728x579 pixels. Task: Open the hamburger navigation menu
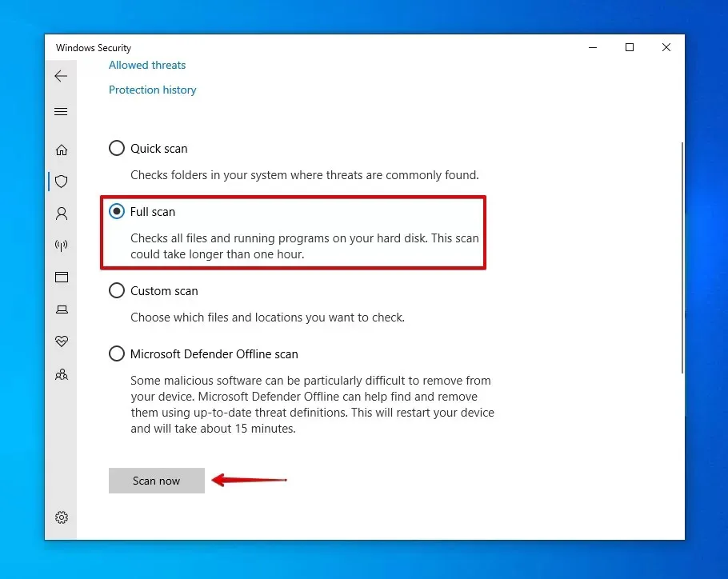[61, 112]
